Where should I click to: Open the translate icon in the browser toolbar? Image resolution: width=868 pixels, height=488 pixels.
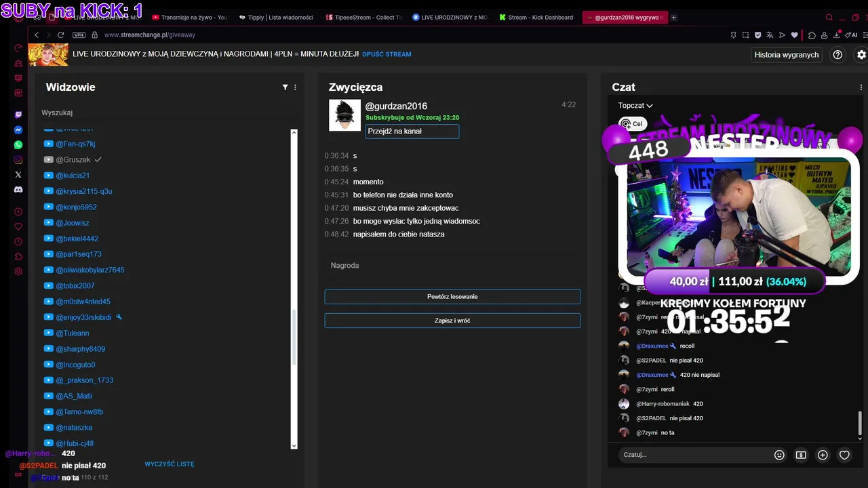pos(770,35)
